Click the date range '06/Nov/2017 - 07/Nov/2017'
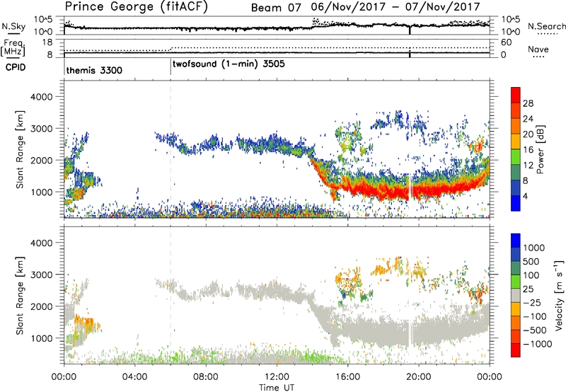The height and width of the screenshot is (392, 566). click(x=395, y=7)
